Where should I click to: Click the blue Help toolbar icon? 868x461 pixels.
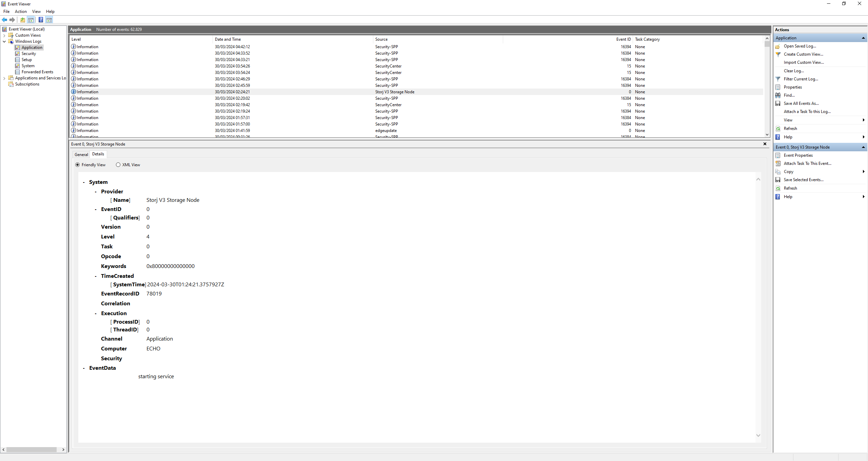pyautogui.click(x=41, y=20)
